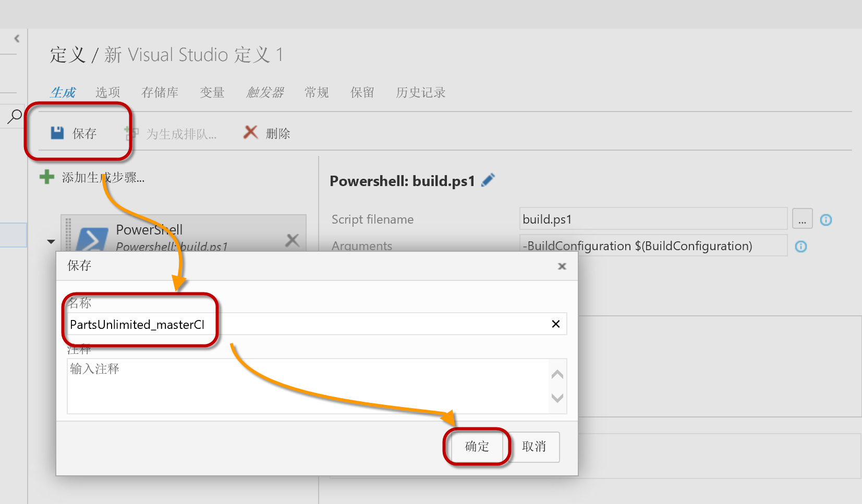Click the red X delete icon
The width and height of the screenshot is (862, 504).
(251, 132)
